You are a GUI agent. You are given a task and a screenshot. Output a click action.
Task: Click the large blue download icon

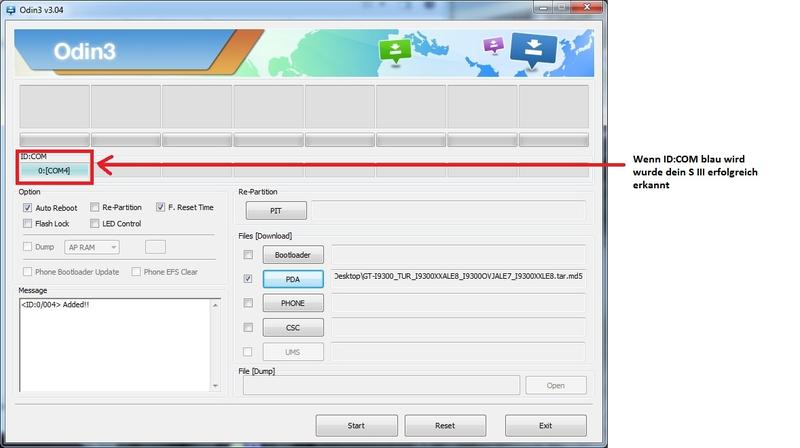534,49
